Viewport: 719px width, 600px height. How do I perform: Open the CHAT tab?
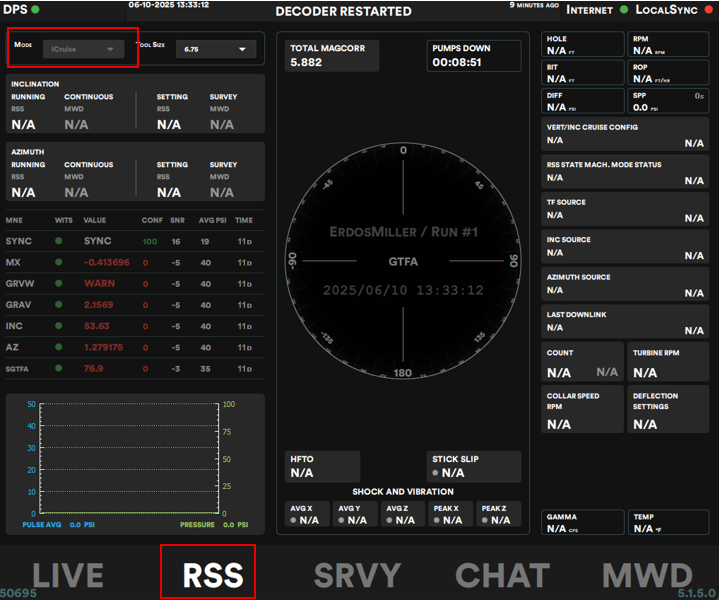click(x=502, y=575)
